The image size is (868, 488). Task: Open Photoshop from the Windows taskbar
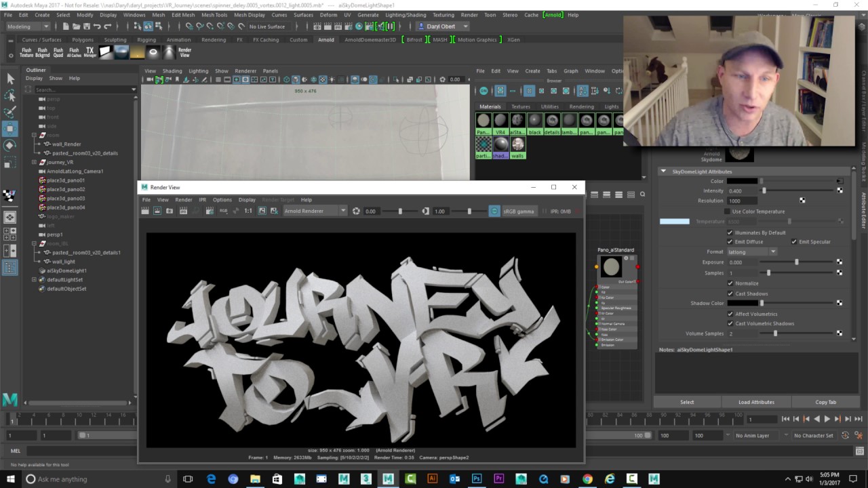pyautogui.click(x=477, y=479)
